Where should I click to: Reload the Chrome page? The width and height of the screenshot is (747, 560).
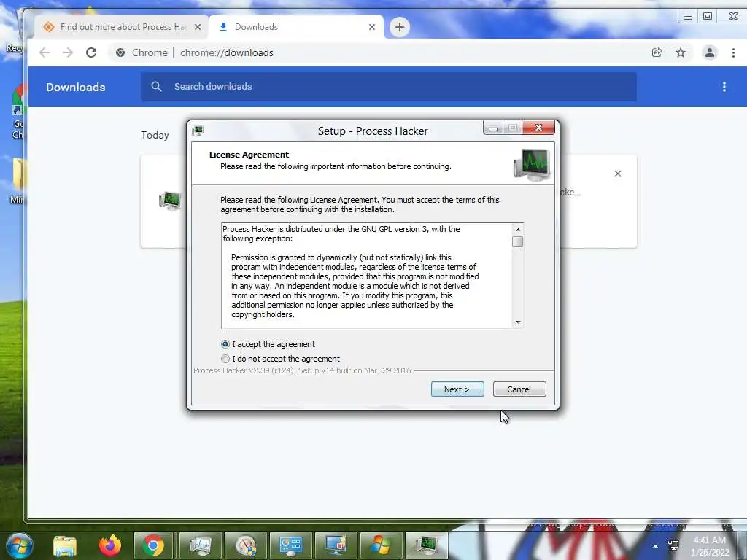point(91,52)
